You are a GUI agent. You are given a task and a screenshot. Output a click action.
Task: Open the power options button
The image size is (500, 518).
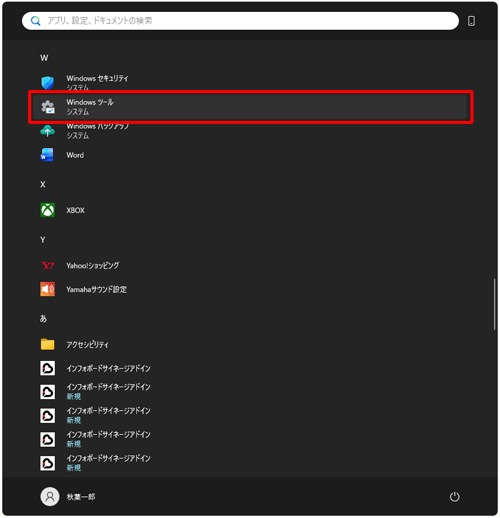coord(455,497)
